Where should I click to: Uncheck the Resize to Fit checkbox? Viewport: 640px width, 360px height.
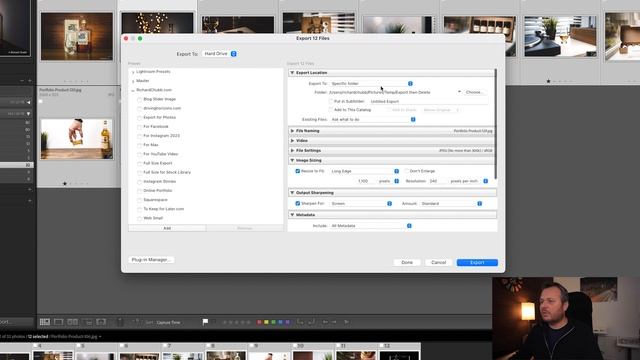click(298, 171)
